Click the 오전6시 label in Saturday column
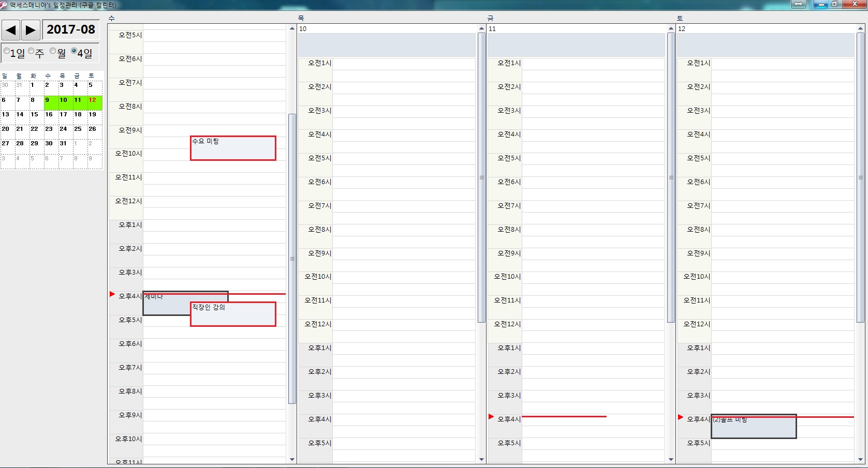868x468 pixels. coord(698,182)
